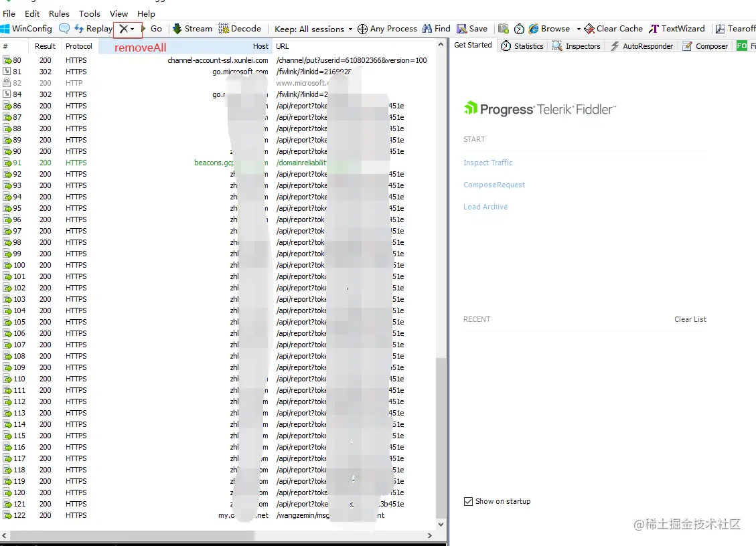Select session 81 redirect icon row

coord(7,72)
